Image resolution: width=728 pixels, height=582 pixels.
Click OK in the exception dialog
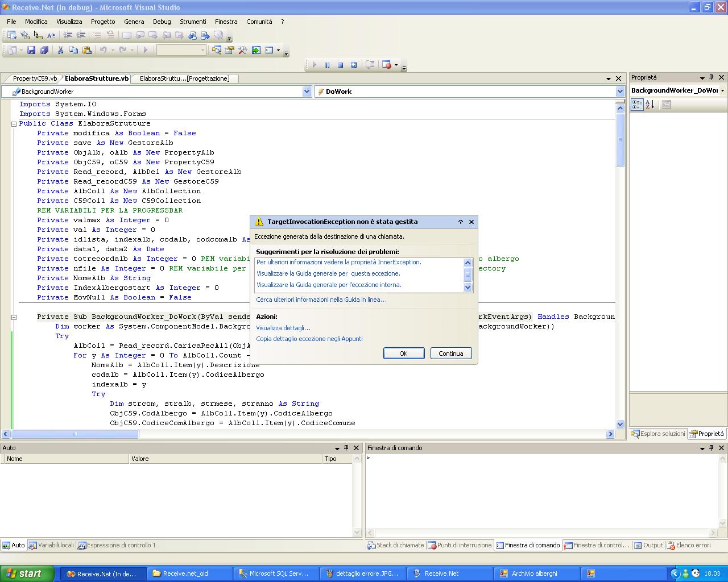(x=404, y=354)
